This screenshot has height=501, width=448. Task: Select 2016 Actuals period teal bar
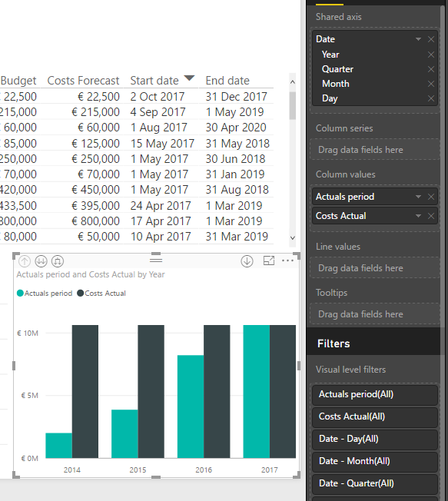[x=191, y=406]
